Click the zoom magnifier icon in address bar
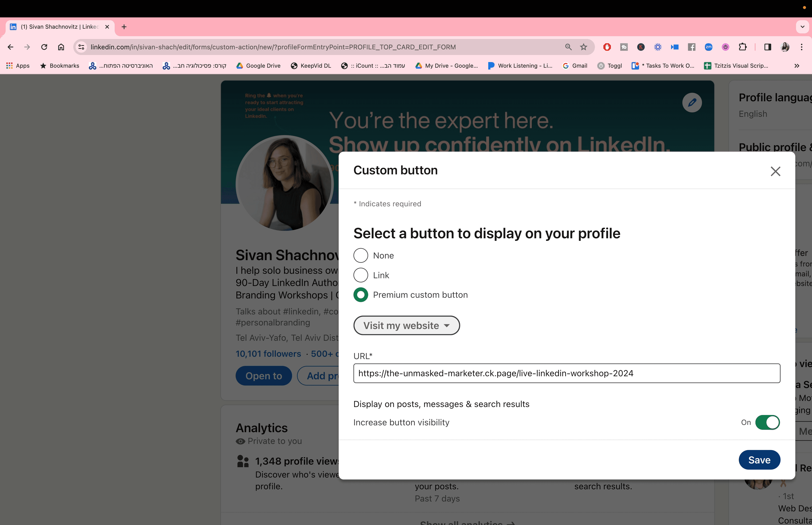The height and width of the screenshot is (525, 812). [x=568, y=47]
